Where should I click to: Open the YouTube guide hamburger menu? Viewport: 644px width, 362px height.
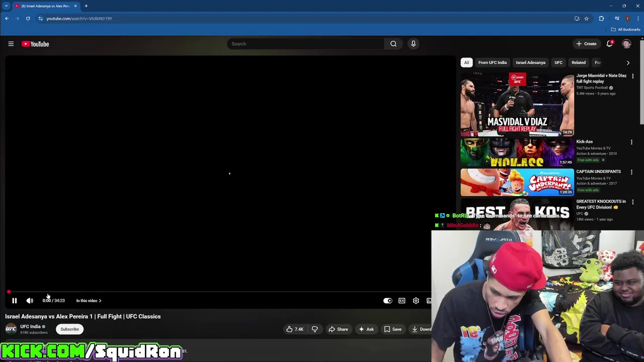(x=11, y=44)
